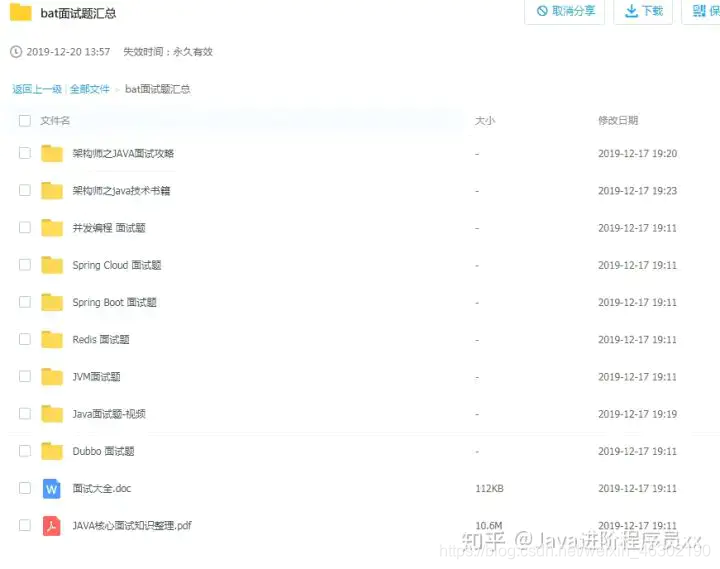Check the box for Java面试题-视频

click(x=25, y=413)
